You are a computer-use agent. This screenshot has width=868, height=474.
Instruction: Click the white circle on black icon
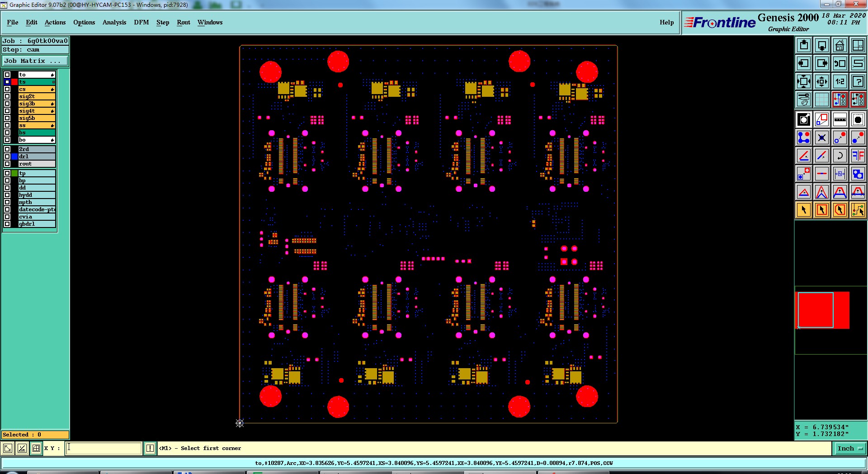[804, 119]
